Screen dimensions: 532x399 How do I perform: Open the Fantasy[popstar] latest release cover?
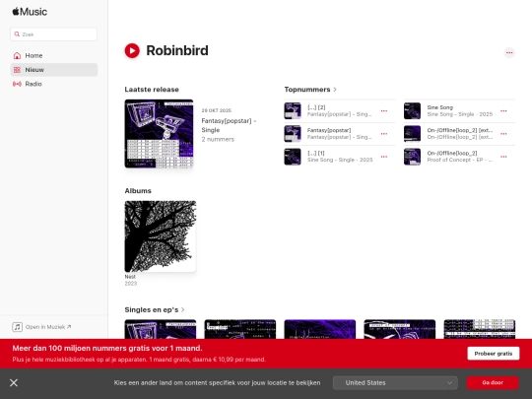pos(159,134)
